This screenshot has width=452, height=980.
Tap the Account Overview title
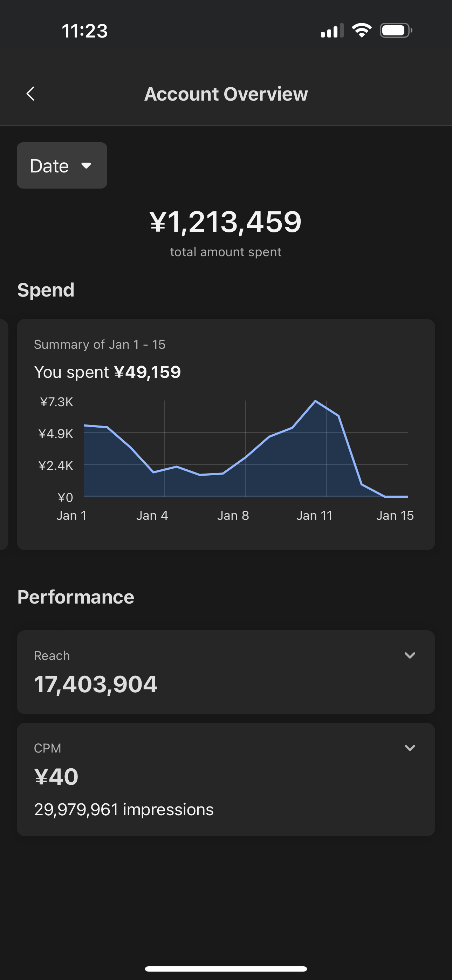[x=226, y=94]
